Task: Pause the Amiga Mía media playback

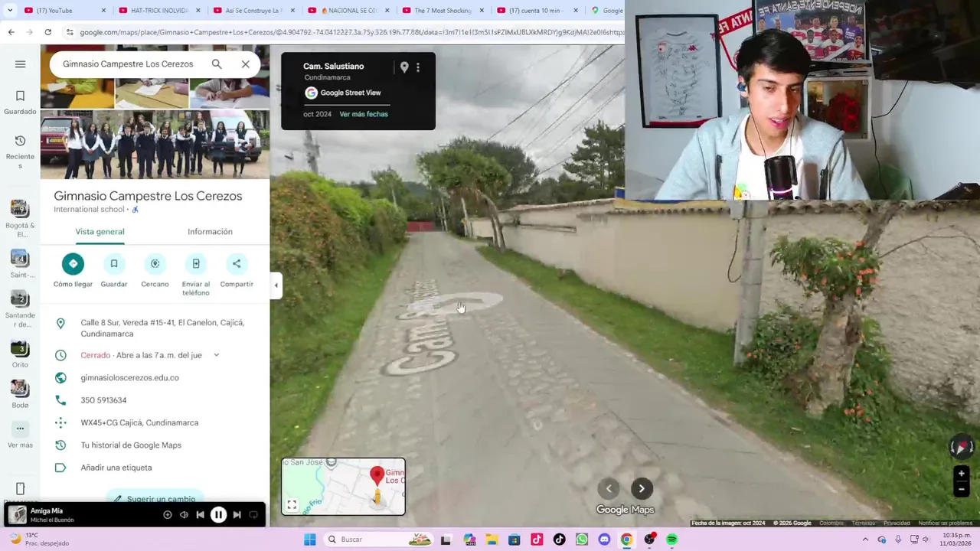Action: click(218, 515)
